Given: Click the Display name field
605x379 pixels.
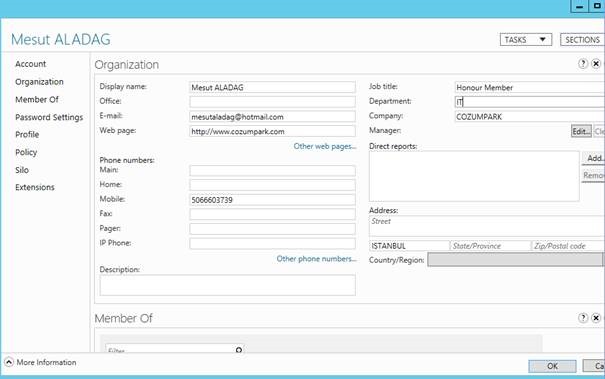Looking at the screenshot, I should click(x=272, y=87).
